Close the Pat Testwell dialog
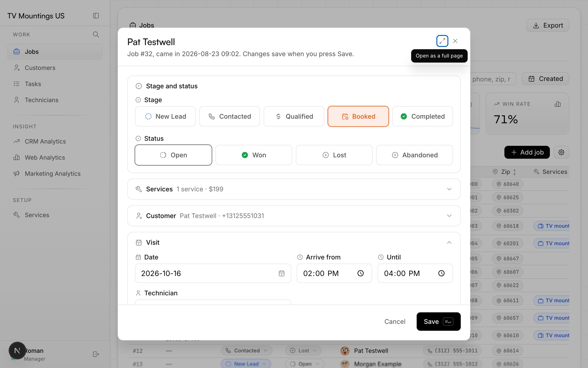The image size is (588, 368). (455, 41)
